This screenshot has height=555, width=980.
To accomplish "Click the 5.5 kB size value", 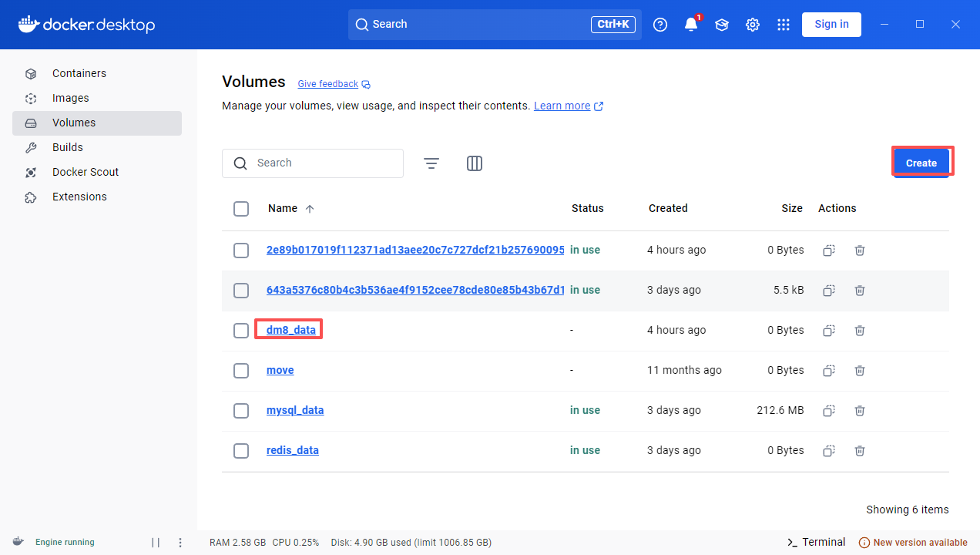I will click(789, 290).
